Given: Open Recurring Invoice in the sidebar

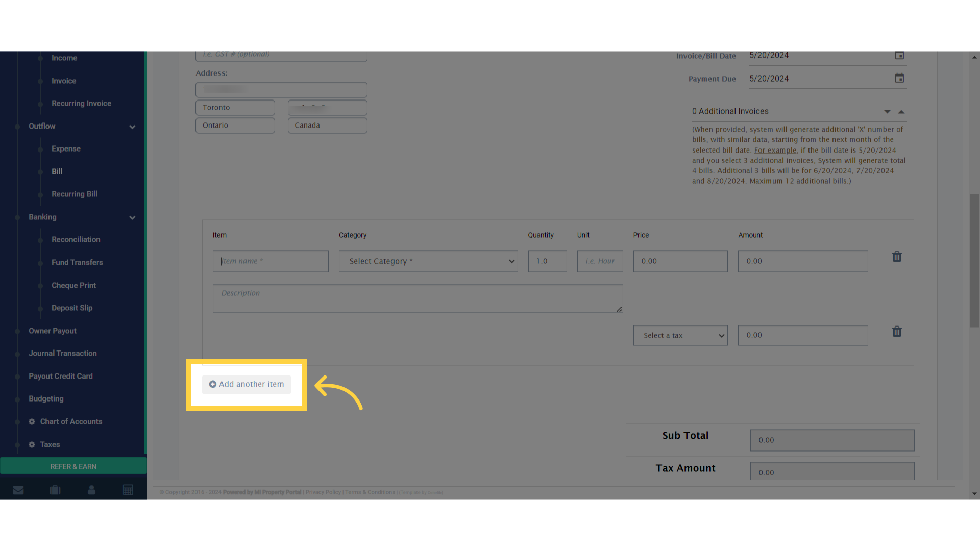Looking at the screenshot, I should tap(81, 103).
